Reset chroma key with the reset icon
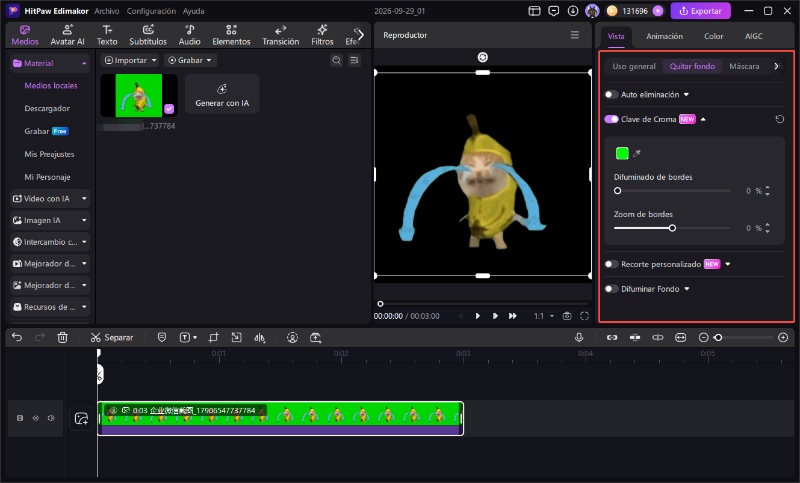The width and height of the screenshot is (800, 483). click(780, 119)
